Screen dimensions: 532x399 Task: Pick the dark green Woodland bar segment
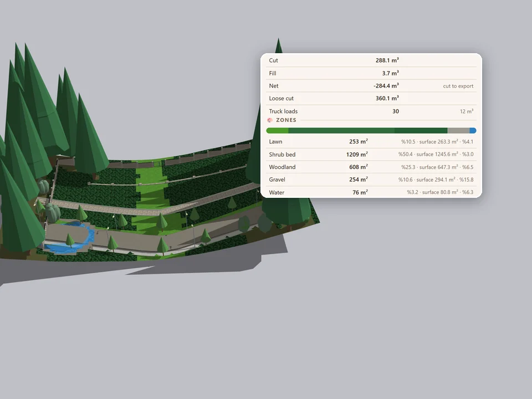(x=421, y=131)
